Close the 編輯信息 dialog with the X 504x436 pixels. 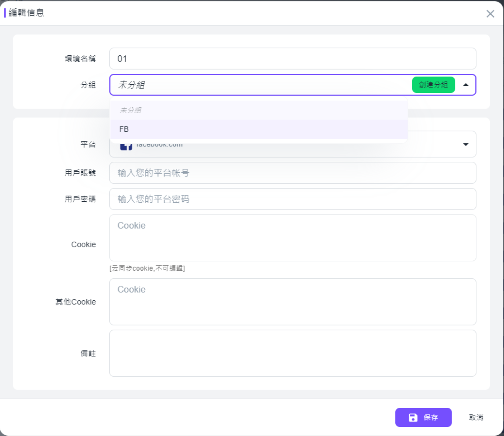pyautogui.click(x=490, y=14)
